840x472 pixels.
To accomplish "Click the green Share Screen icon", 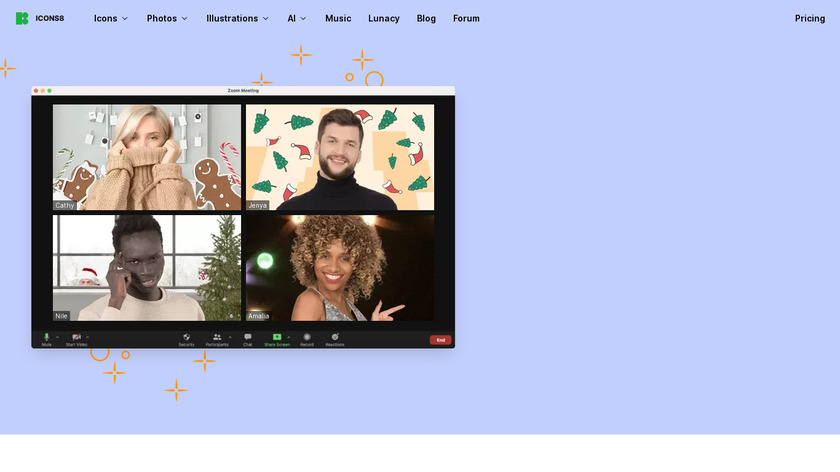I will click(x=277, y=337).
